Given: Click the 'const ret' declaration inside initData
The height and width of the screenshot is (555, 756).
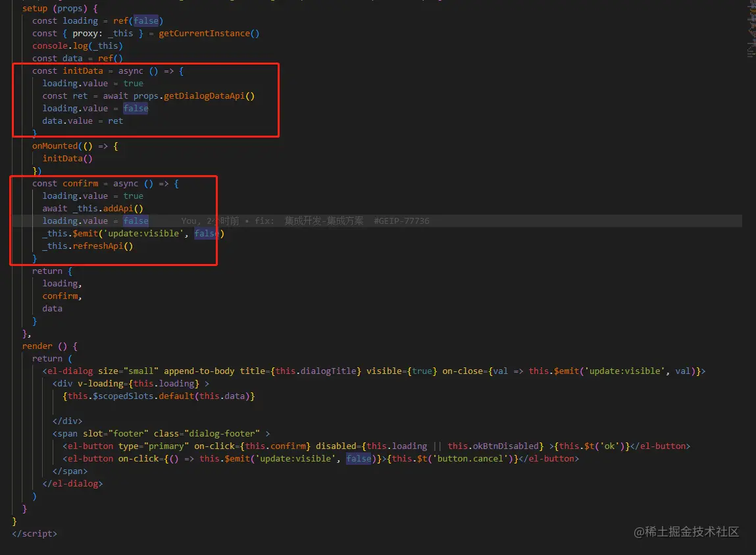Looking at the screenshot, I should point(65,96).
